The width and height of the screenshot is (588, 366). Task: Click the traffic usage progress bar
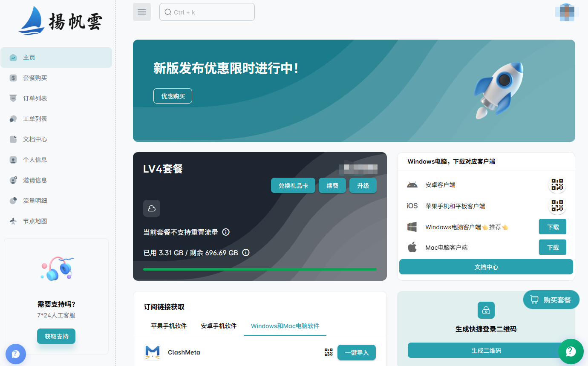click(260, 269)
